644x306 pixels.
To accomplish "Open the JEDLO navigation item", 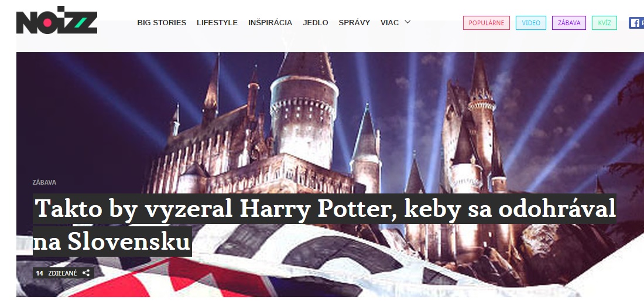I will pos(316,23).
